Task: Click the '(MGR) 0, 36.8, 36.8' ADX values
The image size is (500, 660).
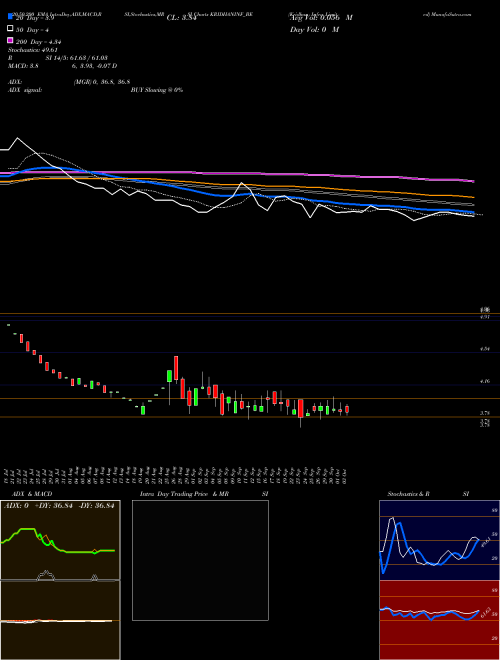Action: [x=102, y=82]
